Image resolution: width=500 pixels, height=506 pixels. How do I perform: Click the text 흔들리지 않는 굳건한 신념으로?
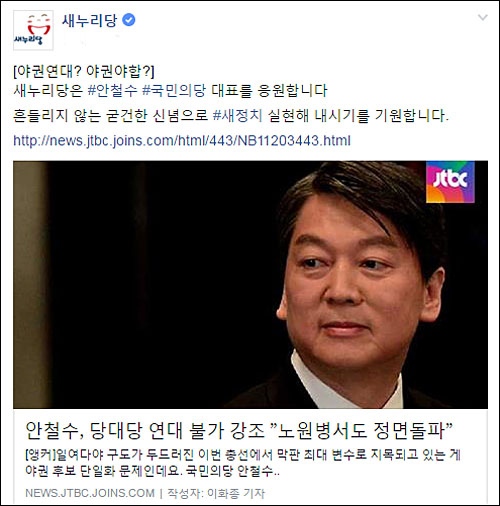(x=110, y=116)
